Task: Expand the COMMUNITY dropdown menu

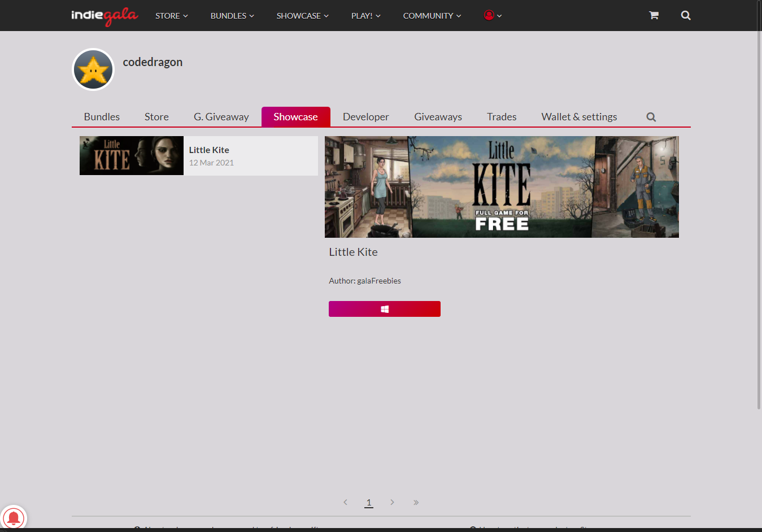Action: tap(432, 16)
